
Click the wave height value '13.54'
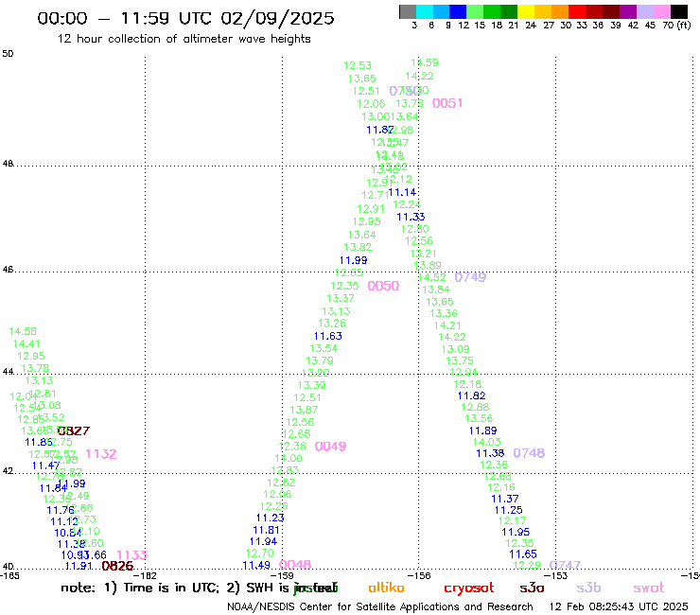[324, 348]
